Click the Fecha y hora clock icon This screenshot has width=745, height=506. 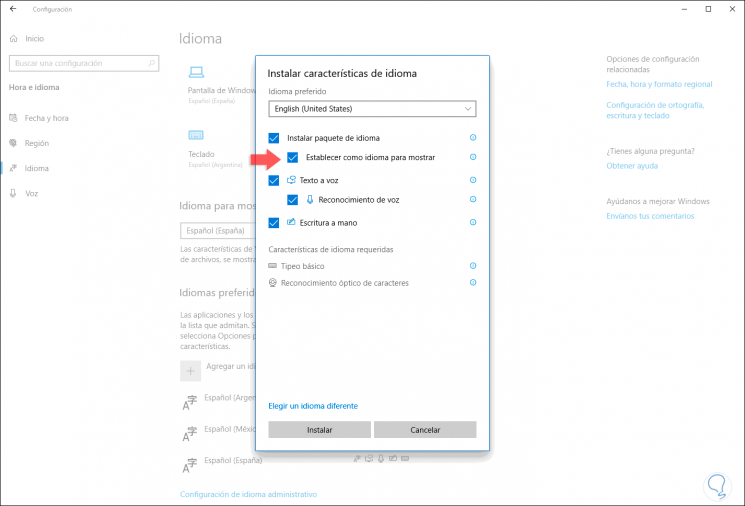13,118
